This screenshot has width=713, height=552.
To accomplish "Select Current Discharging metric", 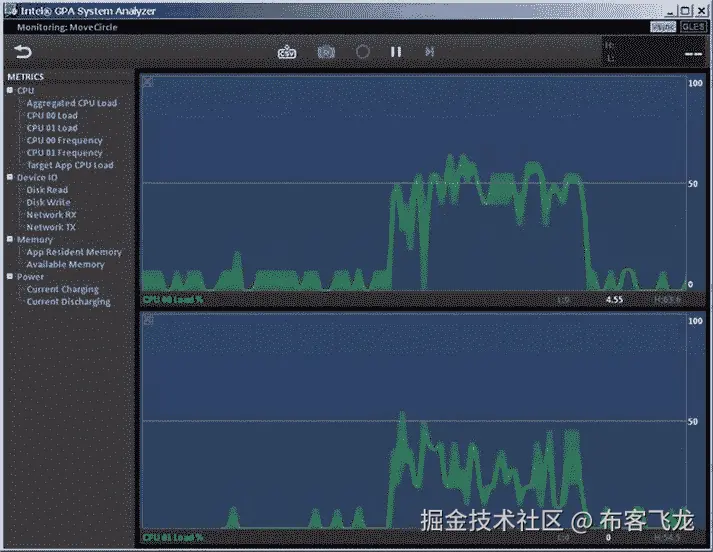I will point(68,301).
